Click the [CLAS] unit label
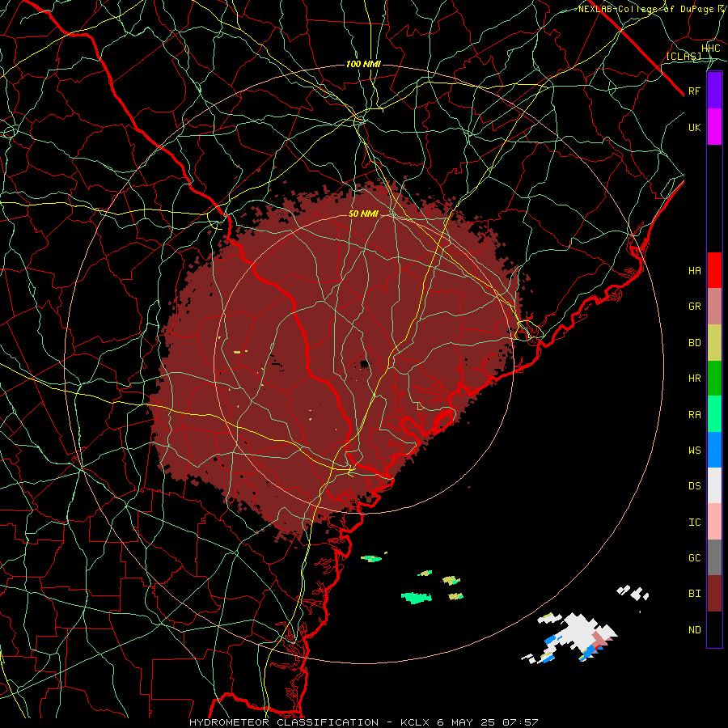This screenshot has width=728, height=728. [684, 56]
